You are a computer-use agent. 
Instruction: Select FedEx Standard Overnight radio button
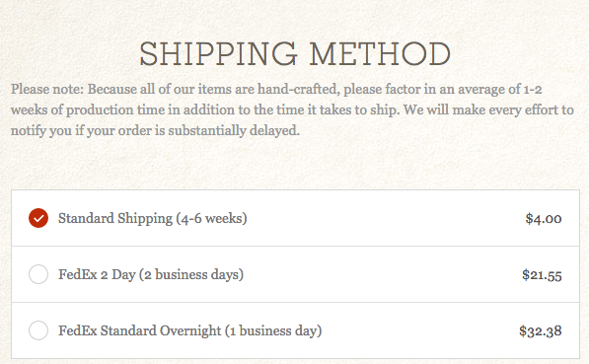tap(38, 330)
